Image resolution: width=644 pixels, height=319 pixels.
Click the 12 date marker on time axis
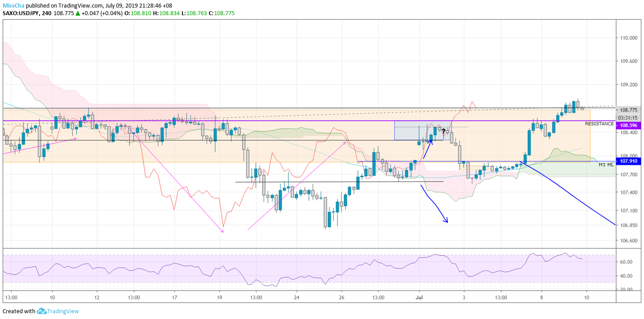coord(97,297)
